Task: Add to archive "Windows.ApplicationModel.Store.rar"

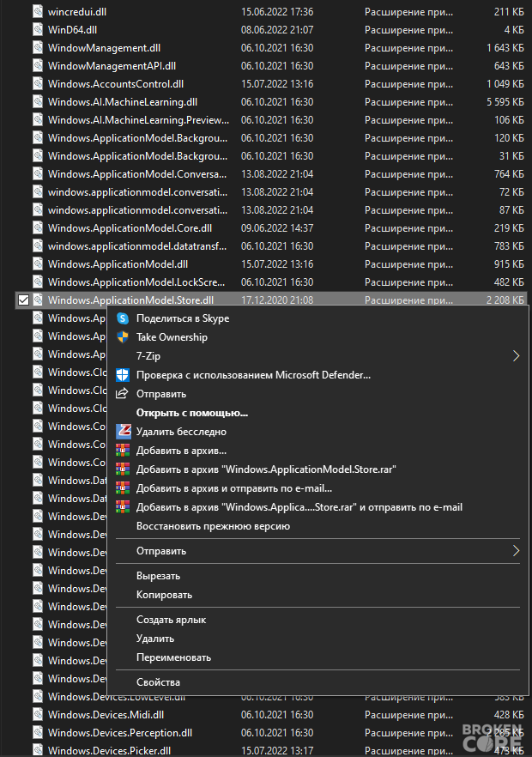Action: tap(266, 469)
